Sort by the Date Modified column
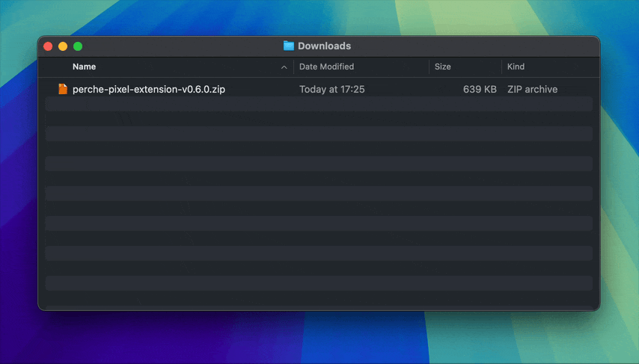The image size is (639, 364). click(326, 67)
